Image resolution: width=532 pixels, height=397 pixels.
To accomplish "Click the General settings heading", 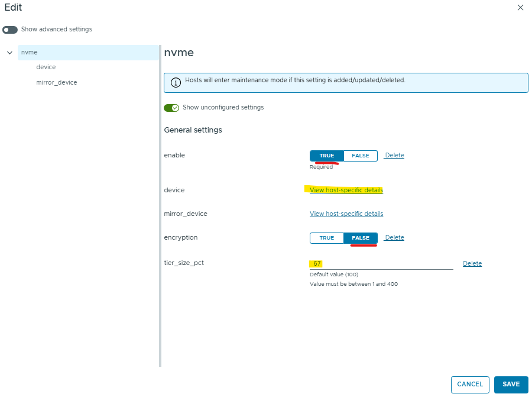I will [x=193, y=130].
